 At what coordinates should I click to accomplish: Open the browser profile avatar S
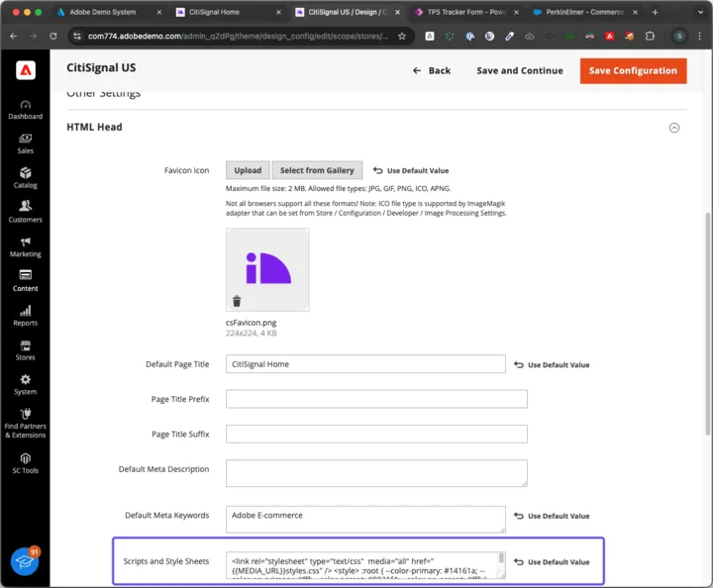(679, 36)
